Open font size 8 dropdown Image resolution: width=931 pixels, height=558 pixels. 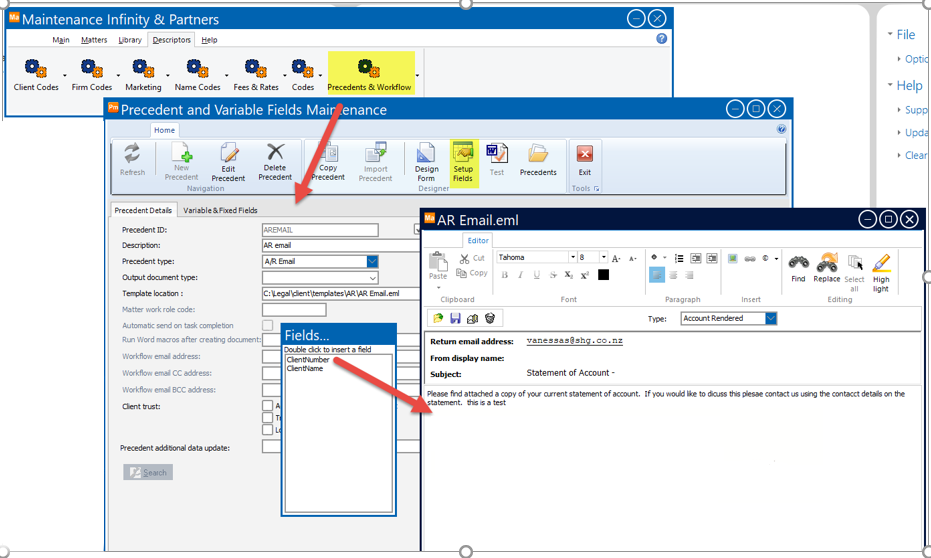604,257
